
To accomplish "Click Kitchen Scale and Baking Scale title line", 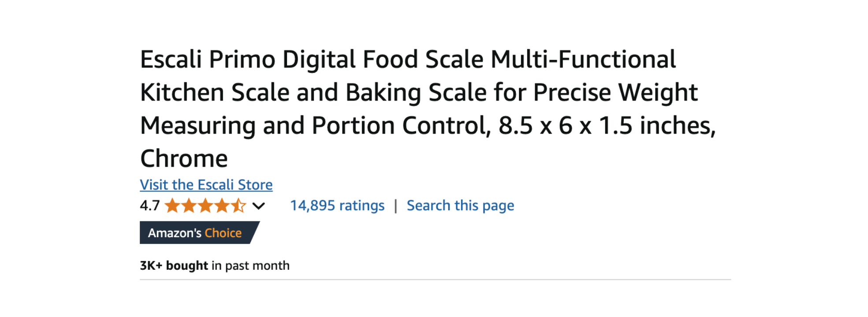I will click(419, 93).
